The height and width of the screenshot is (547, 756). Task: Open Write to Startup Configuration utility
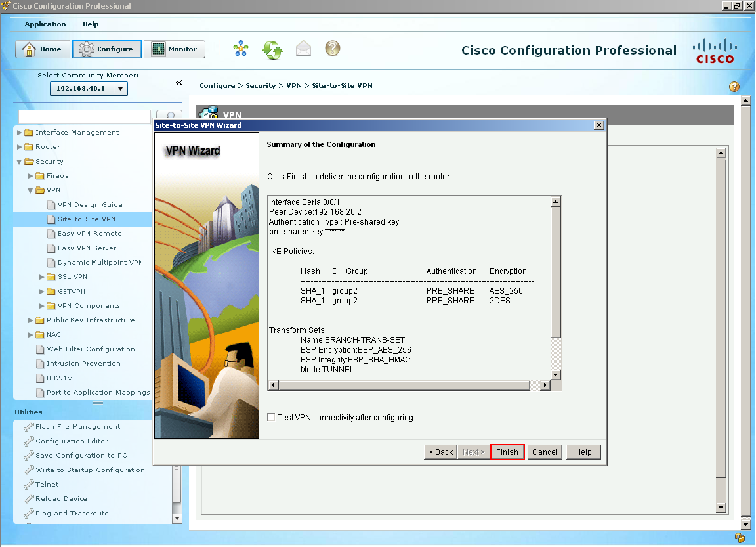point(90,470)
